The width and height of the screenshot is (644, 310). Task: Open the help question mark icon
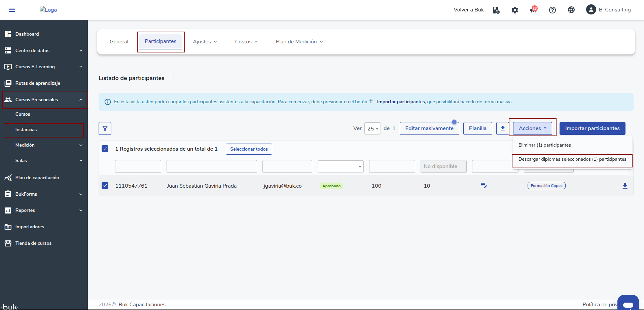(x=552, y=10)
